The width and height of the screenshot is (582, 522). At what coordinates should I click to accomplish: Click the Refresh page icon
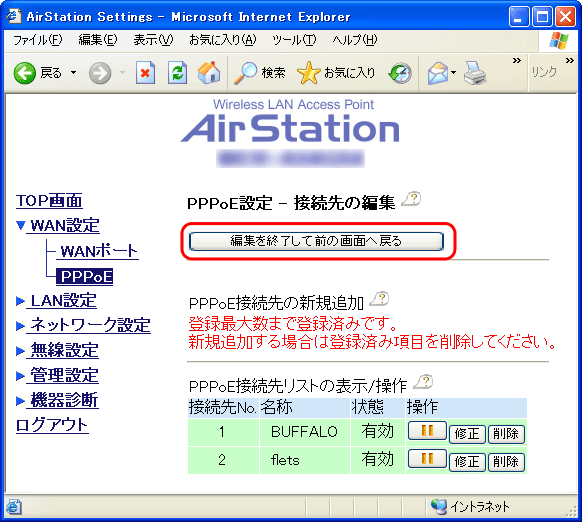click(177, 73)
